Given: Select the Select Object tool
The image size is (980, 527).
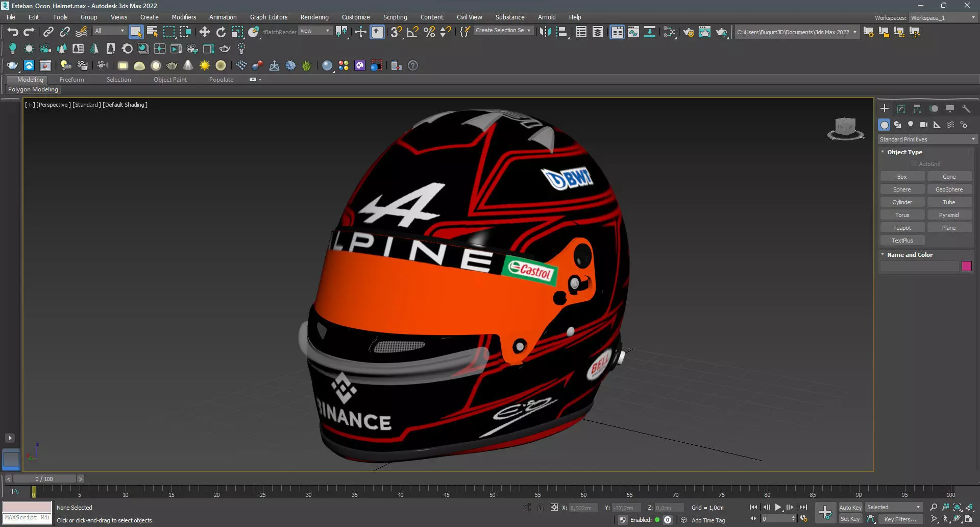Looking at the screenshot, I should tap(136, 32).
